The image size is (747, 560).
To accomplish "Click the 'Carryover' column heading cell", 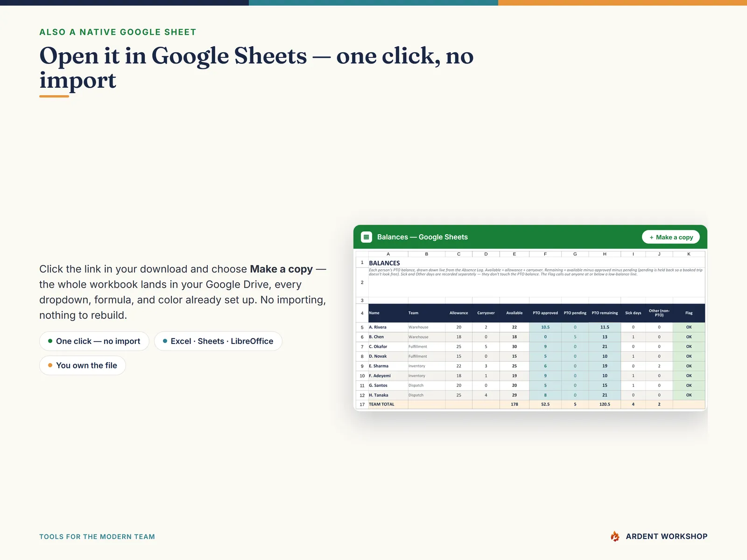I will 486,313.
